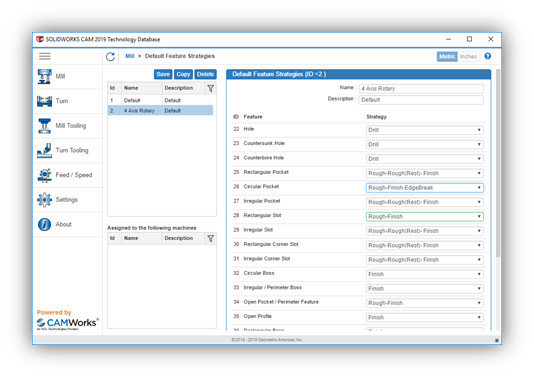Viewport: 534px width, 377px height.
Task: Open Circular Boss strategy dropdown
Action: click(x=425, y=274)
